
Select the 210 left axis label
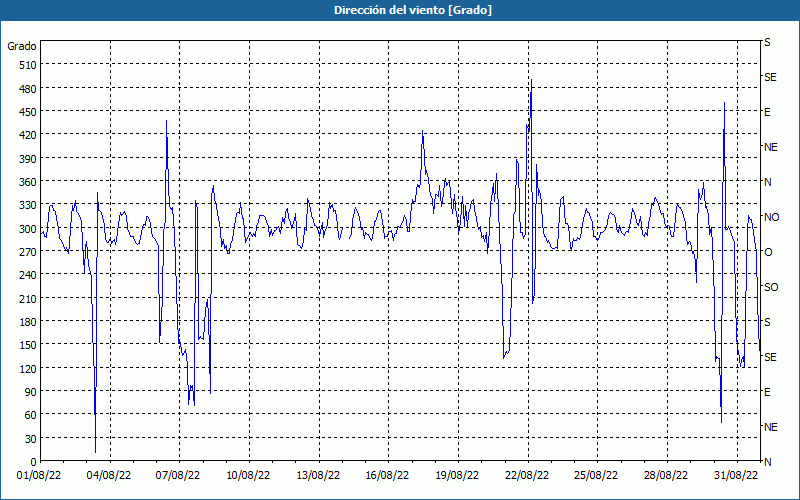(28, 298)
